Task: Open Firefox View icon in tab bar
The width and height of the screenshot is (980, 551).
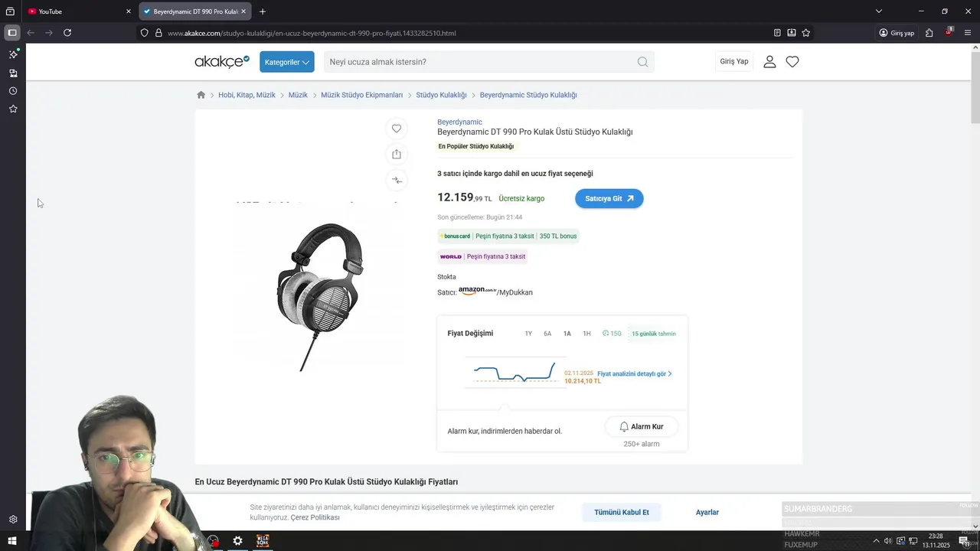Action: pyautogui.click(x=10, y=11)
